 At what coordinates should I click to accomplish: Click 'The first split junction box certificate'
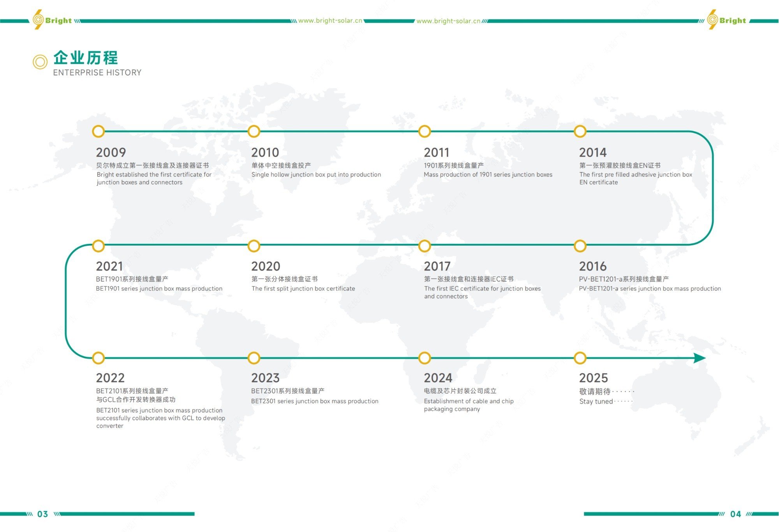click(303, 289)
